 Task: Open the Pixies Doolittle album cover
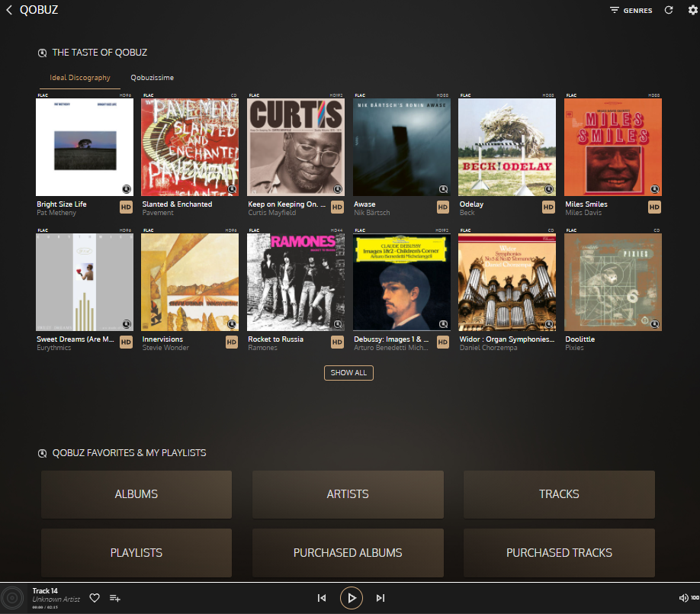pyautogui.click(x=613, y=282)
